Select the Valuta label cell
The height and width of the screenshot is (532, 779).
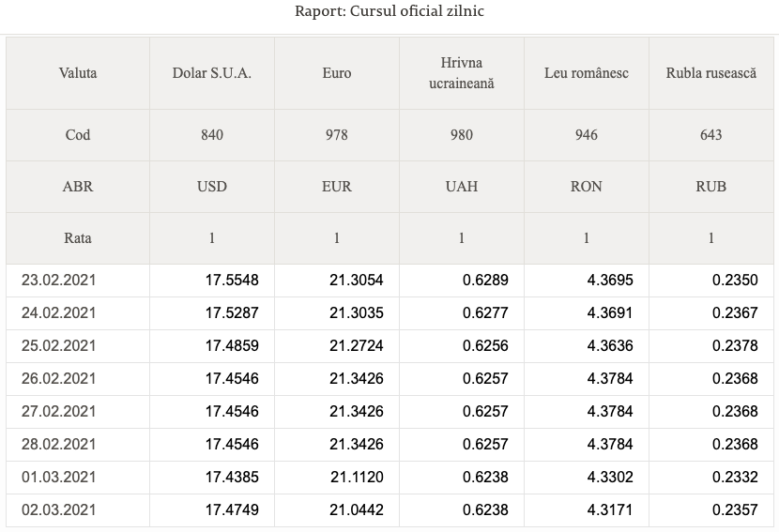(78, 73)
